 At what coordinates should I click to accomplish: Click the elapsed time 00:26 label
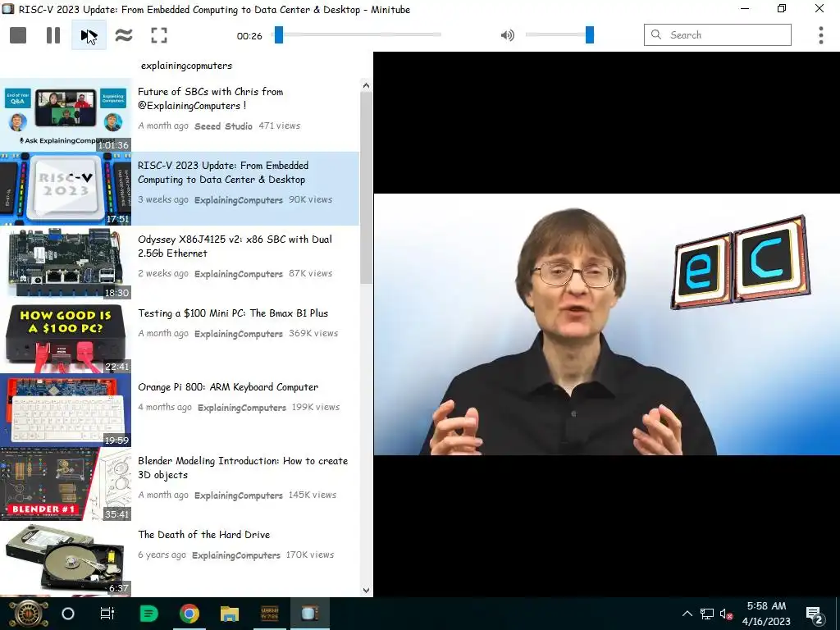[x=249, y=36]
